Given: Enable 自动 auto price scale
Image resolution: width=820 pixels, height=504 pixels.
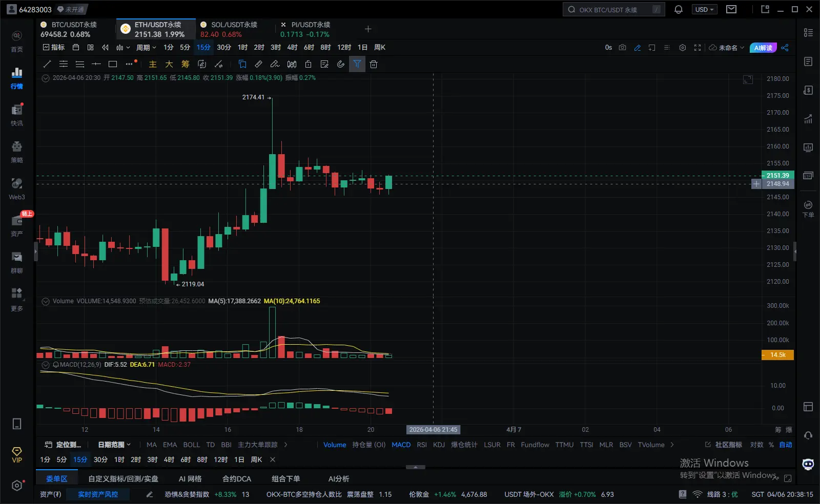Looking at the screenshot, I should (x=786, y=445).
